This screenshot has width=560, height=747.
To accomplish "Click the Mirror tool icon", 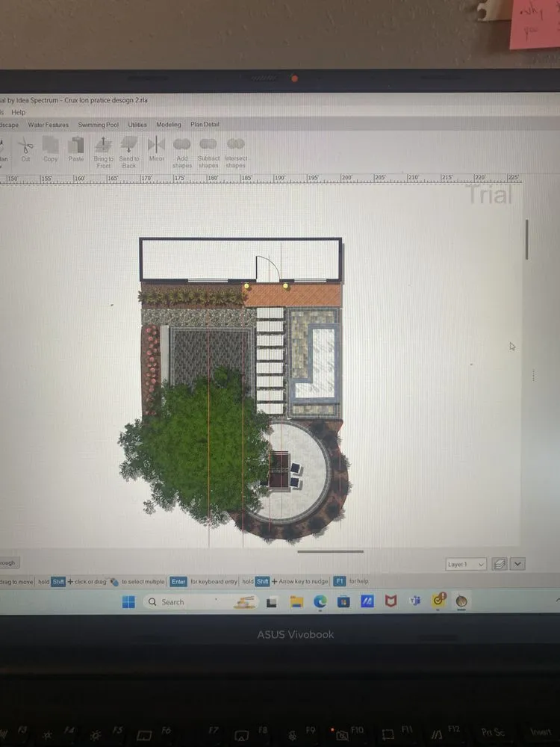I will [156, 145].
